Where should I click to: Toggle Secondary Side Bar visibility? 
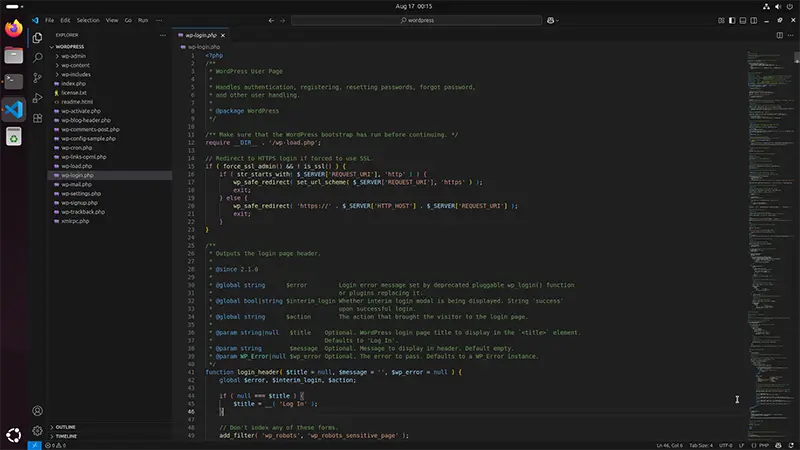click(x=754, y=20)
